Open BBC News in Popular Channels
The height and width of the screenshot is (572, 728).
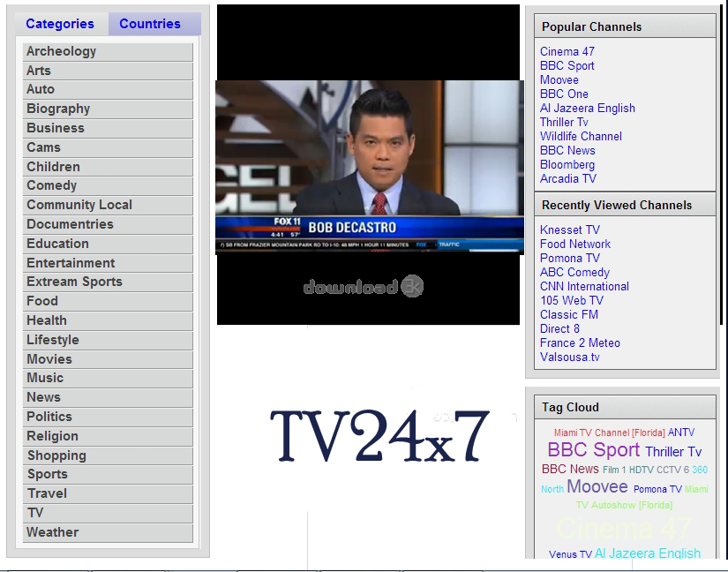[567, 151]
